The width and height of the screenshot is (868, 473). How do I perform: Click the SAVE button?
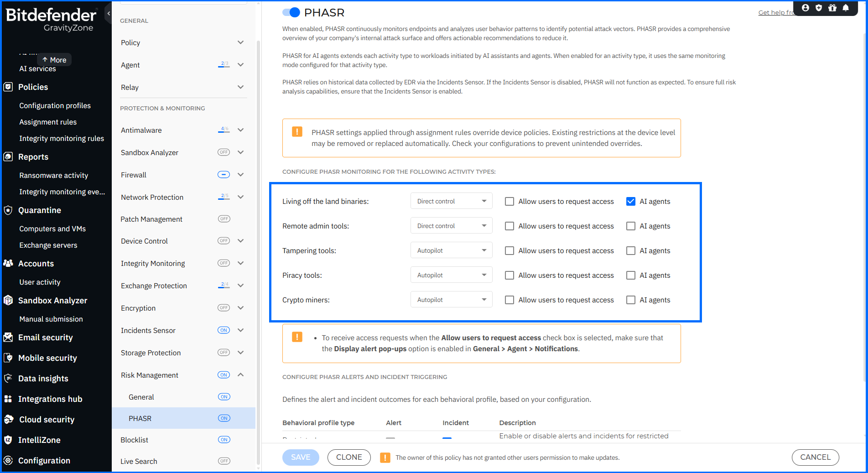pyautogui.click(x=301, y=457)
